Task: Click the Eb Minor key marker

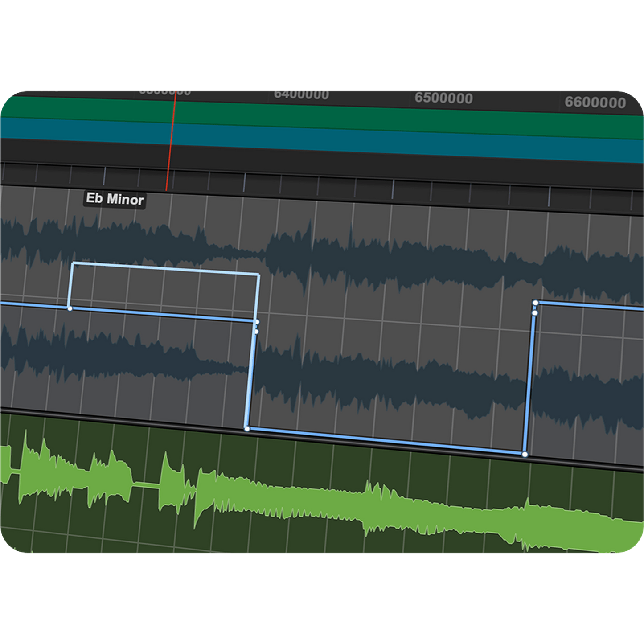Action: pos(115,199)
